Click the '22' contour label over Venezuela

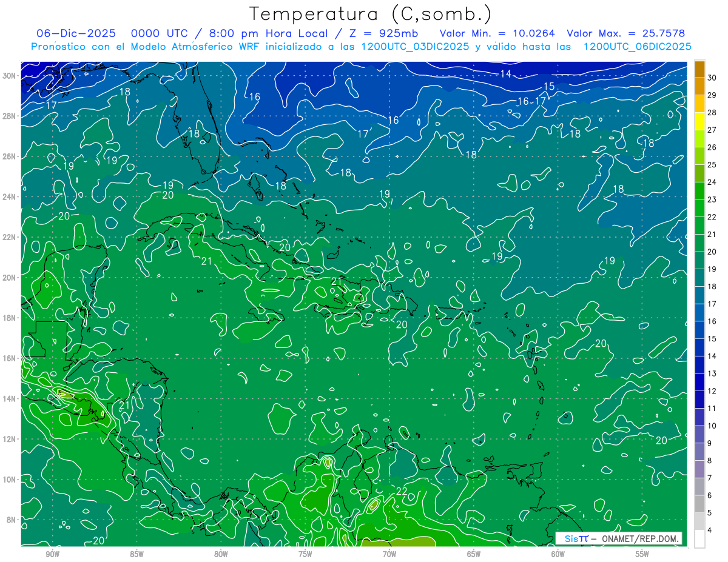pos(402,491)
